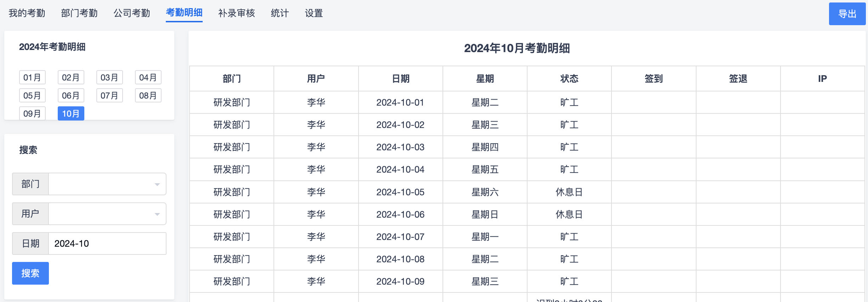The width and height of the screenshot is (868, 302).
Task: Click the 签到 column header
Action: pos(654,79)
